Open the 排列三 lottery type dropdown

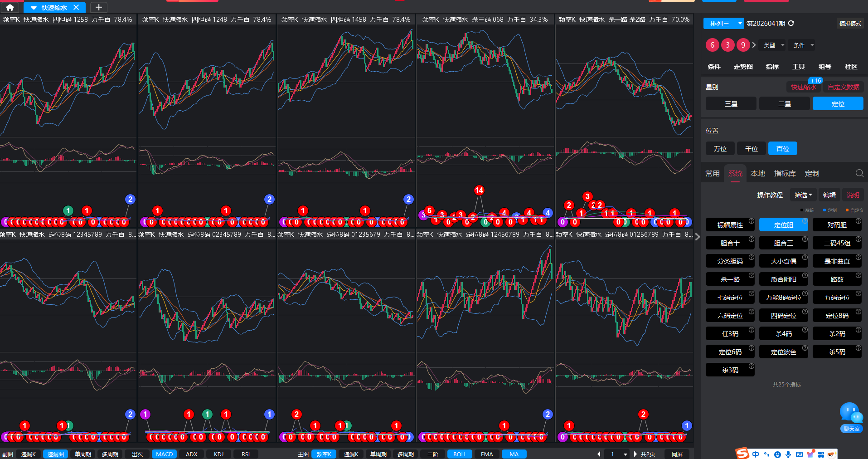723,23
